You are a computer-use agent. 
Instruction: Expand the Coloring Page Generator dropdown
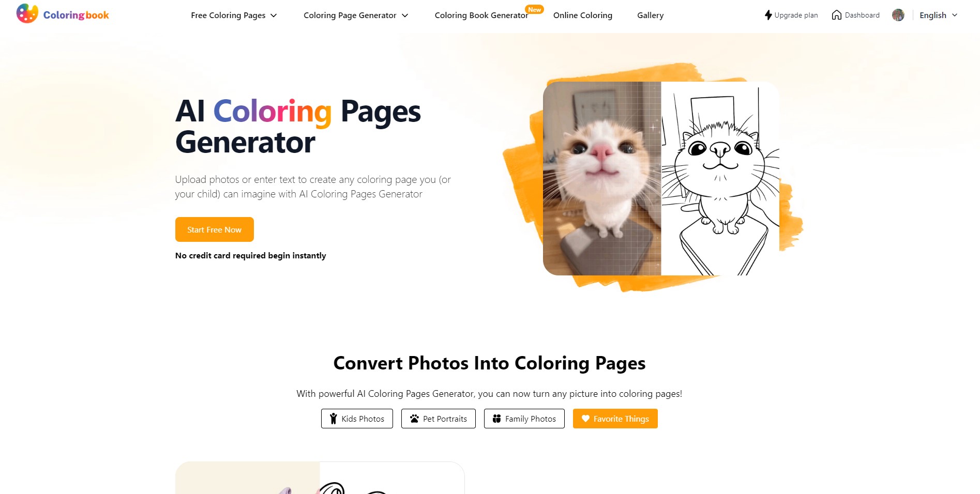coord(356,16)
